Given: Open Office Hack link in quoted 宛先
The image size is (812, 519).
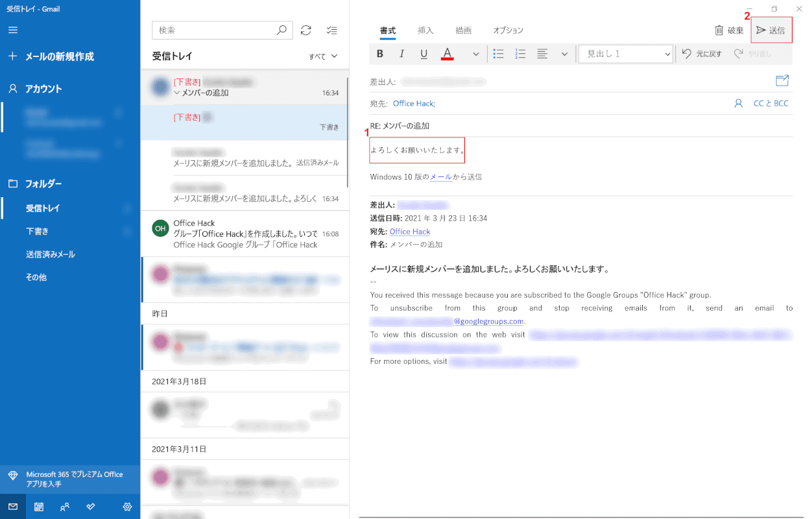Looking at the screenshot, I should tap(410, 232).
